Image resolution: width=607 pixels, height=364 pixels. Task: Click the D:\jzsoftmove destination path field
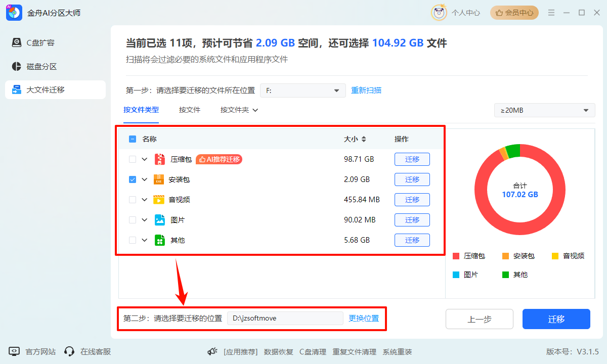coord(285,318)
